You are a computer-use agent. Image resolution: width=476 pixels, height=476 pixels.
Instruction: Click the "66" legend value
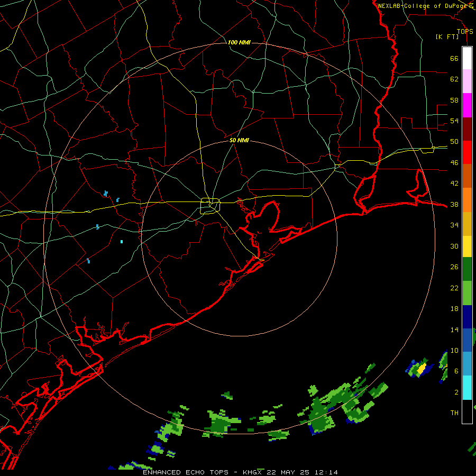(454, 58)
